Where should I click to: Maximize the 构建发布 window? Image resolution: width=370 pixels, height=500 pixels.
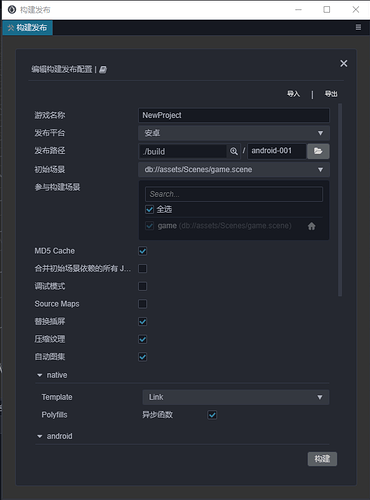(x=327, y=10)
